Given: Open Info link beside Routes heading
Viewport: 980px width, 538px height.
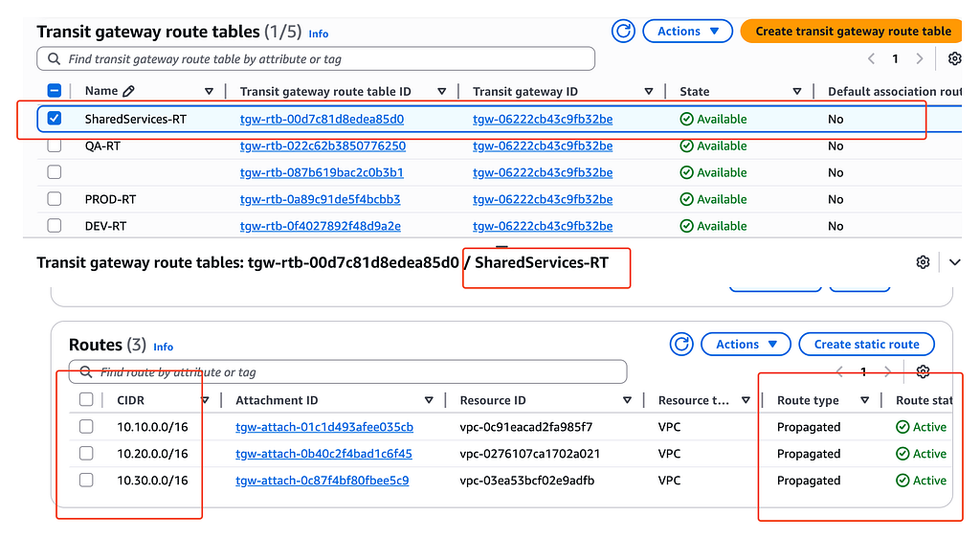Looking at the screenshot, I should (x=163, y=347).
